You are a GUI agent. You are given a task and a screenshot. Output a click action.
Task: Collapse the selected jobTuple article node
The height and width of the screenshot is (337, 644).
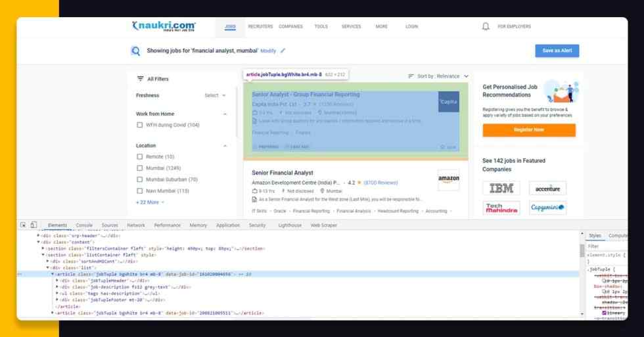(x=52, y=274)
